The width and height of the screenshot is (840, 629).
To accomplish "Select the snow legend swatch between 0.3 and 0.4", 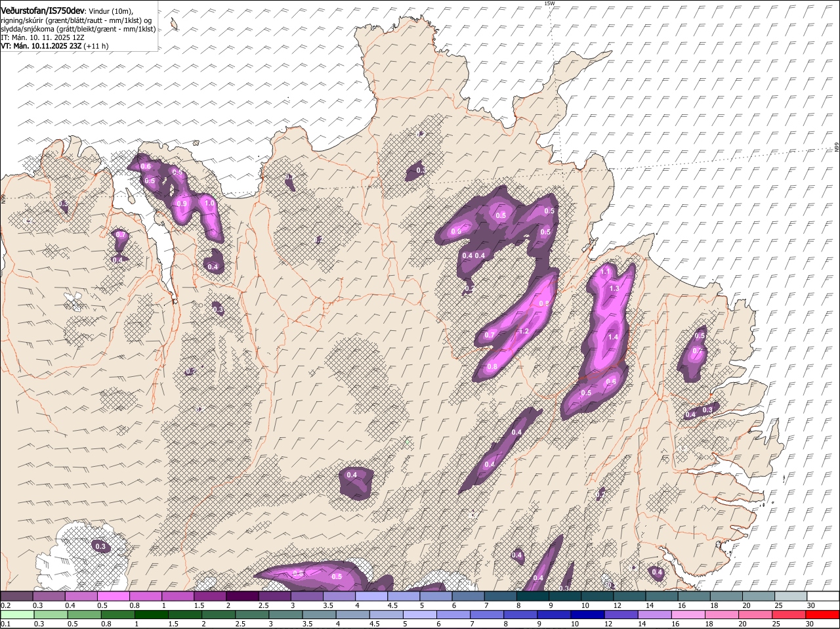I will (49, 596).
